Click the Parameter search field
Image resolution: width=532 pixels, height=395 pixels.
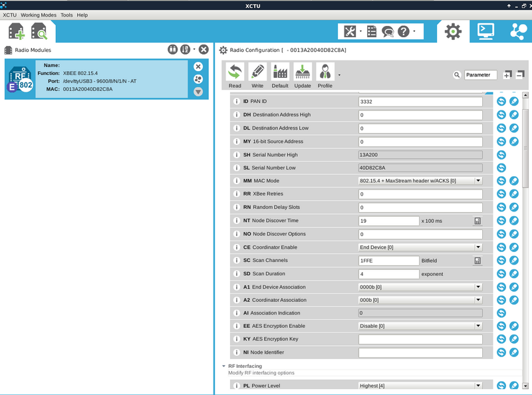[480, 75]
